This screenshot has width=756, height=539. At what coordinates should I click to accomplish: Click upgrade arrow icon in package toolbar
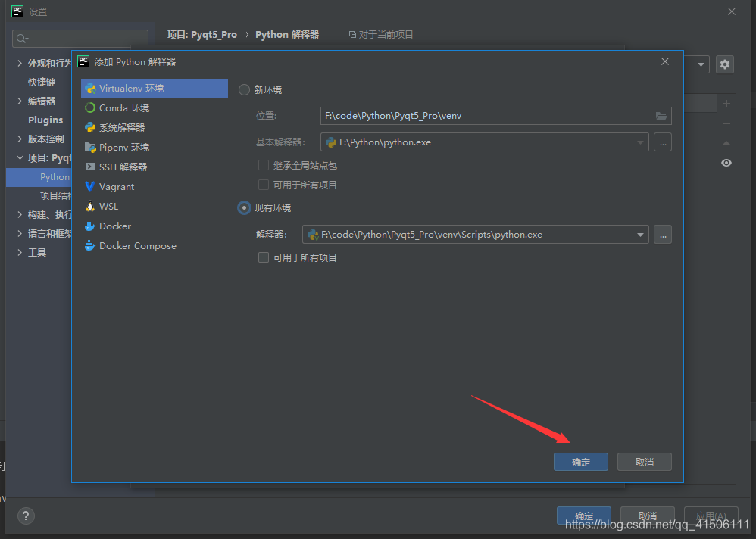click(726, 143)
